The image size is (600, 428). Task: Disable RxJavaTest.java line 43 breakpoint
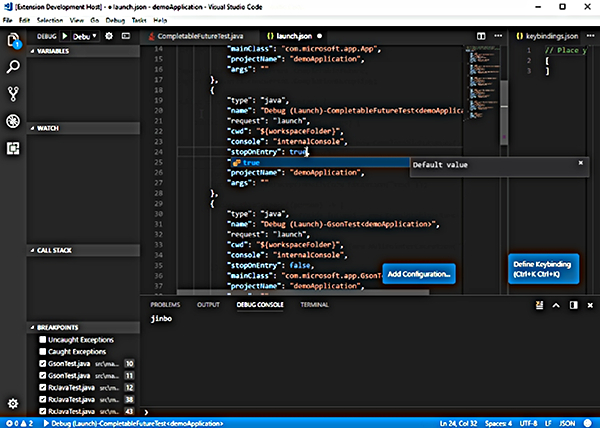coord(42,412)
